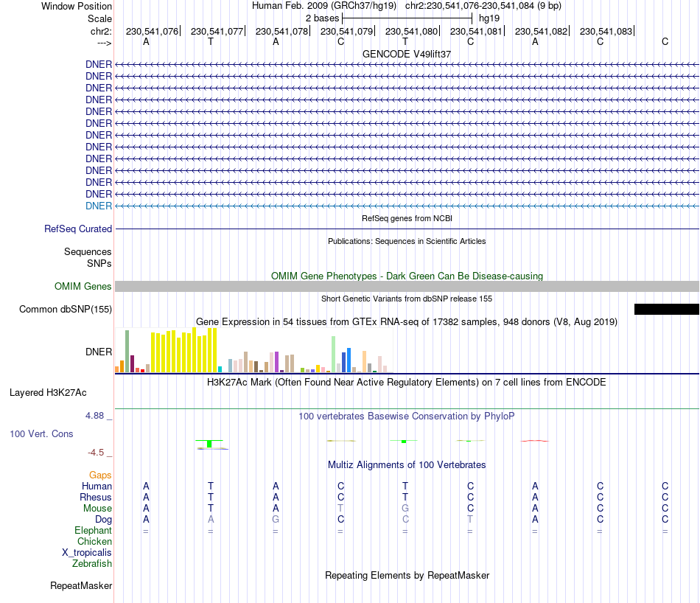Click the Layered H3K27Ac track label
Screen dimensions: 700x603
[48, 393]
